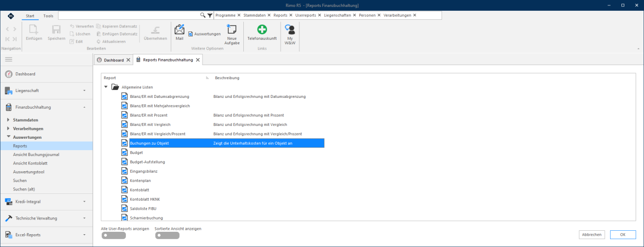The width and height of the screenshot is (644, 247).
Task: Expand Stammdaten in the sidebar tree
Action: (x=8, y=120)
